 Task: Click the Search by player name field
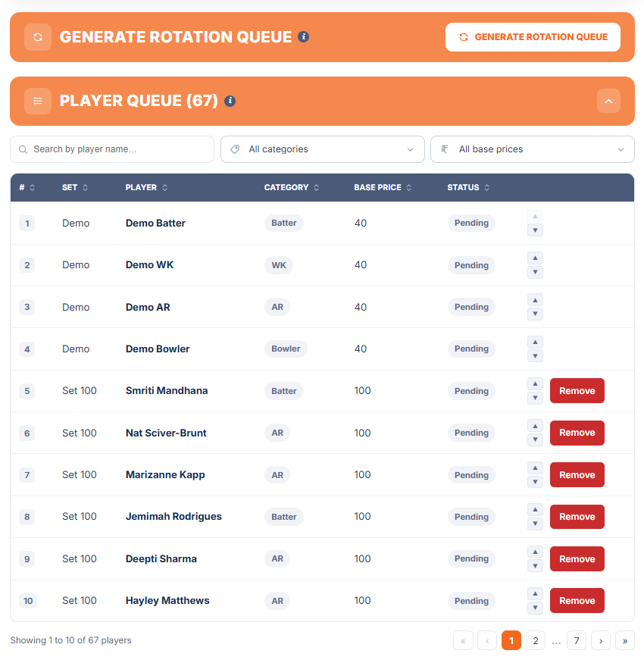tap(112, 149)
